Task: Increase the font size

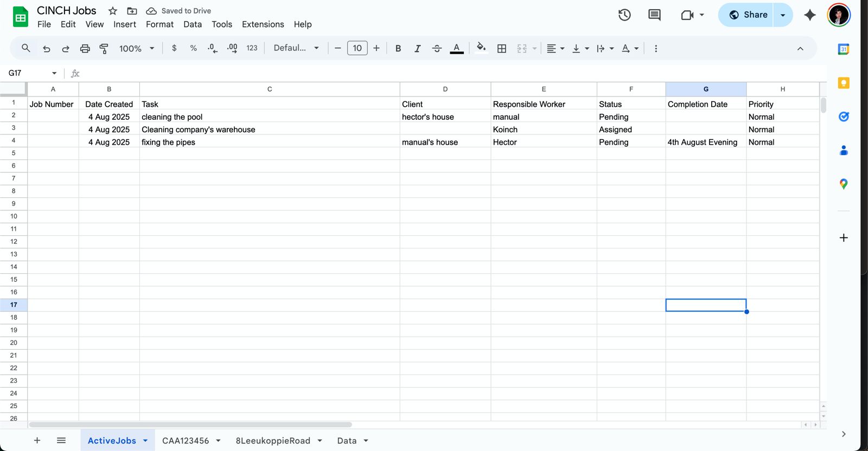Action: (x=376, y=48)
